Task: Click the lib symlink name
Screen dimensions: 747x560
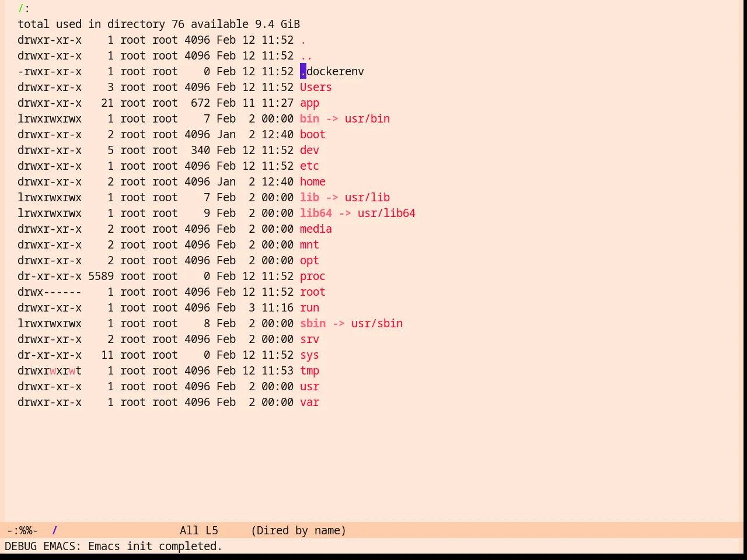Action: [309, 198]
